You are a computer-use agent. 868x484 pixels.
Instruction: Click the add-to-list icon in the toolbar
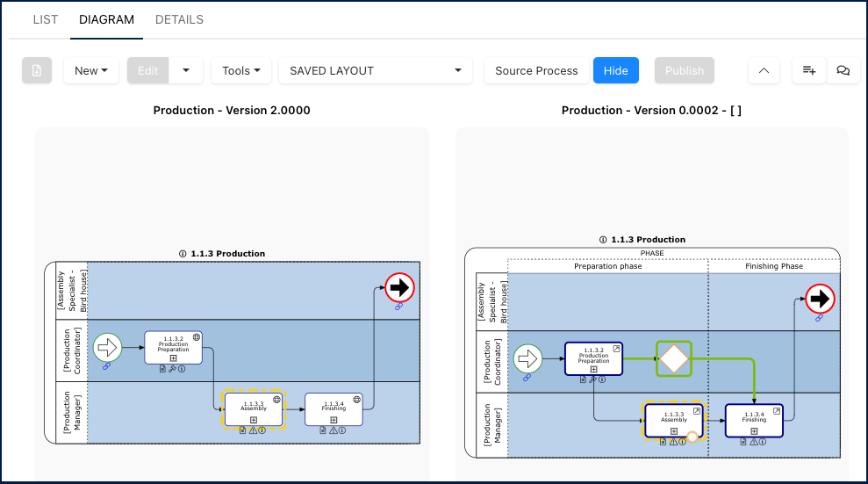coord(809,71)
